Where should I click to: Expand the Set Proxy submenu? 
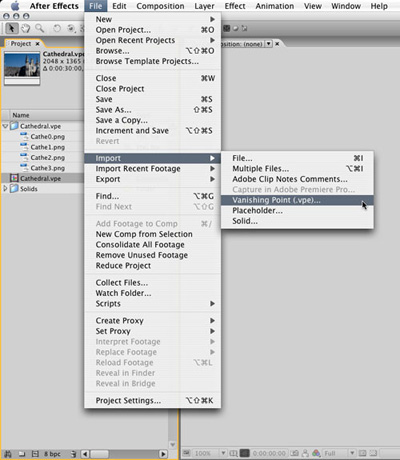[153, 331]
